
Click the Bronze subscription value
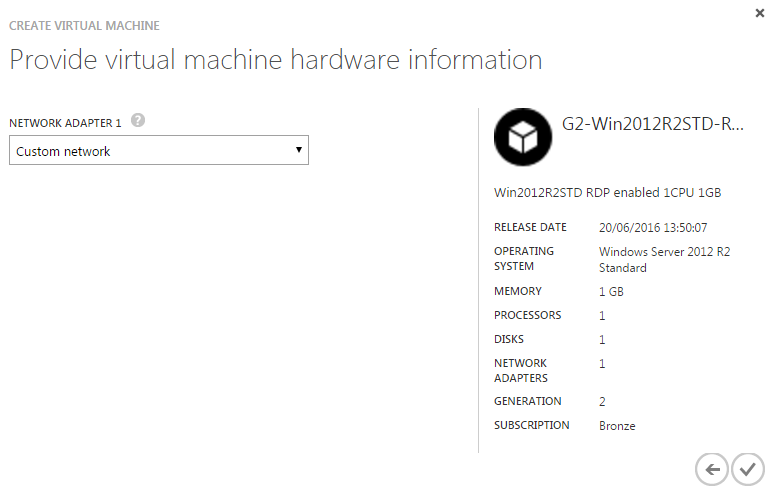tap(617, 426)
